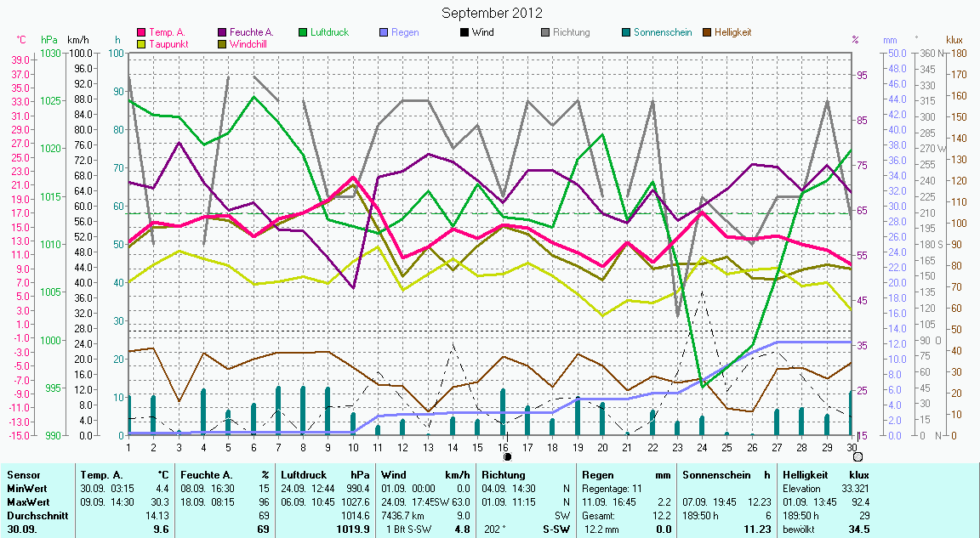Select the black Wind legend swatch
This screenshot has height=538, width=980.
[464, 33]
